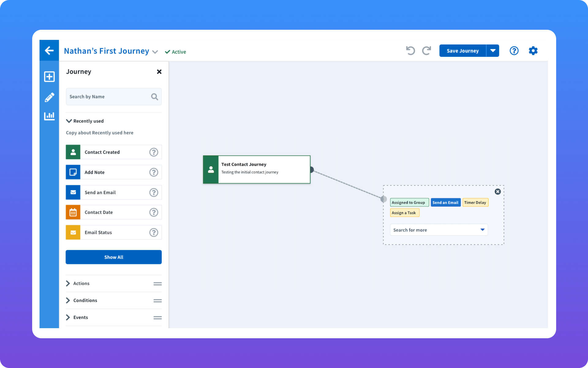
Task: Open the journey name dropdown chevron
Action: coord(155,52)
